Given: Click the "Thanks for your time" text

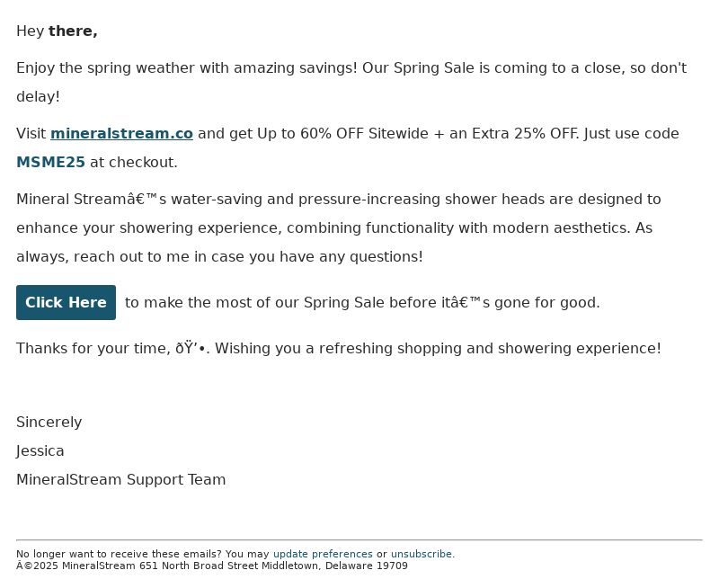Looking at the screenshot, I should (x=93, y=349).
